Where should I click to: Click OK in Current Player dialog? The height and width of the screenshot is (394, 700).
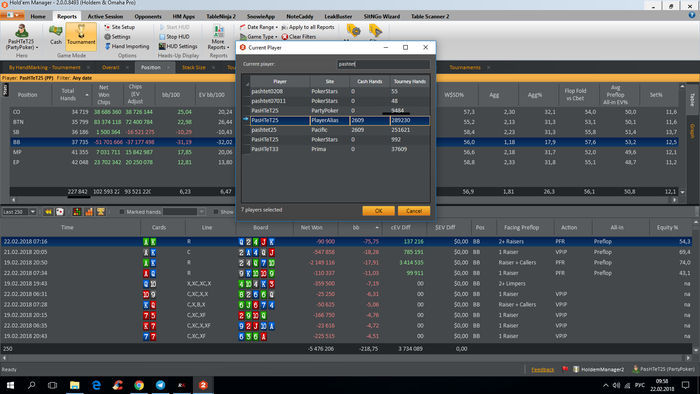point(378,211)
